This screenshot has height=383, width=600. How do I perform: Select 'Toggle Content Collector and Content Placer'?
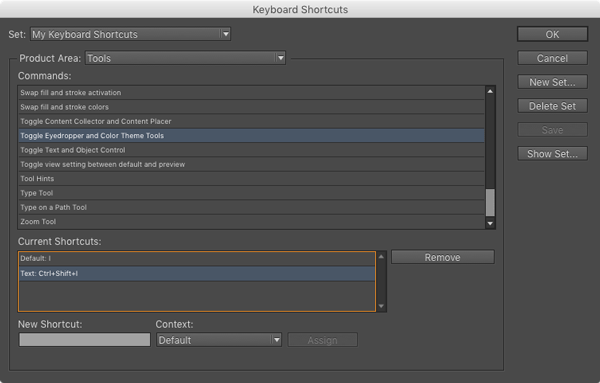251,121
